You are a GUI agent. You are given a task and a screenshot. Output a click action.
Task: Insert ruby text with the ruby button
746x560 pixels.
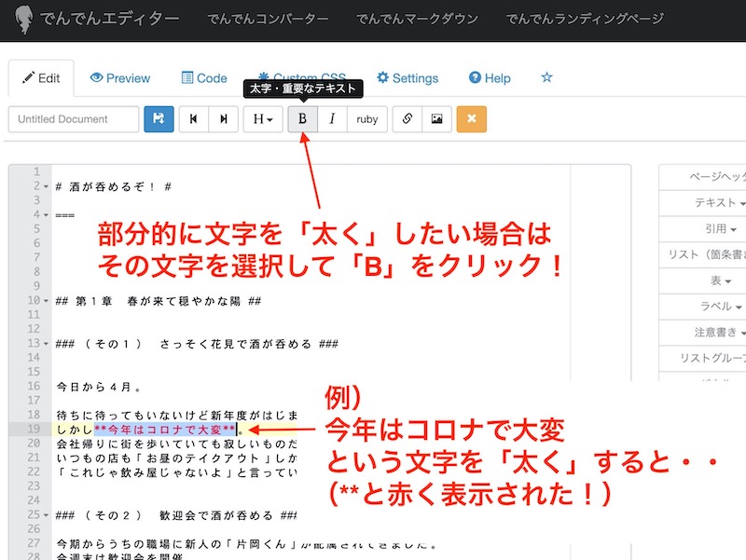coord(367,119)
